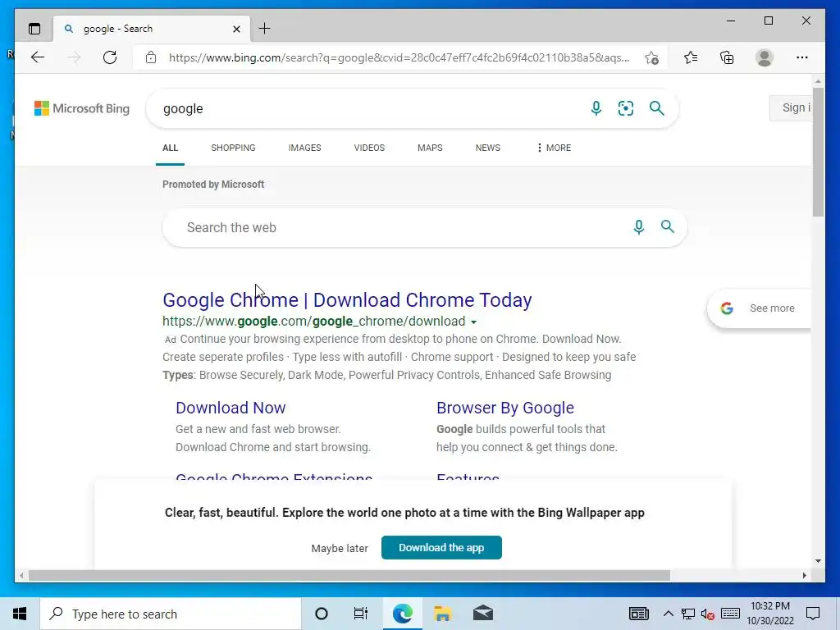This screenshot has width=840, height=630.
Task: Click the ad URL www.google.com/google_chrome/download
Action: click(314, 322)
